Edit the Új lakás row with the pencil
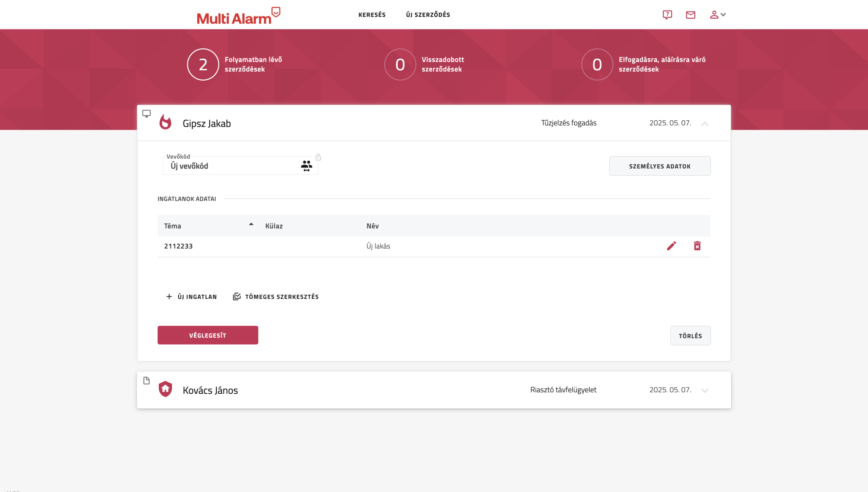Viewport: 868px width, 492px height. click(x=671, y=246)
